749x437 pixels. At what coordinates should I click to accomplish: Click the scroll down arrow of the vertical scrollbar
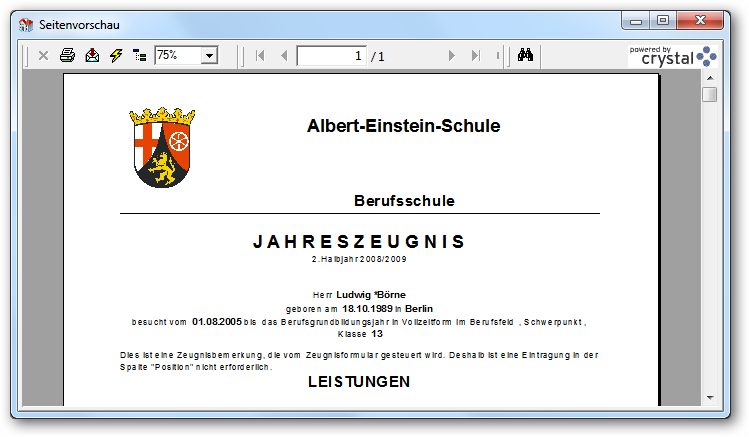(x=710, y=398)
